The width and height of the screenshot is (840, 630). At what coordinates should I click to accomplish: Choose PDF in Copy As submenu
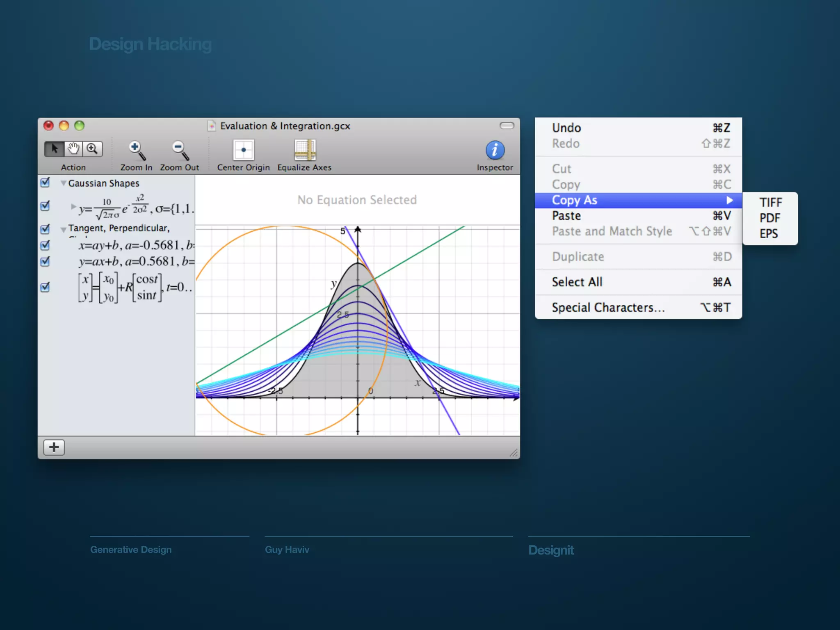769,218
